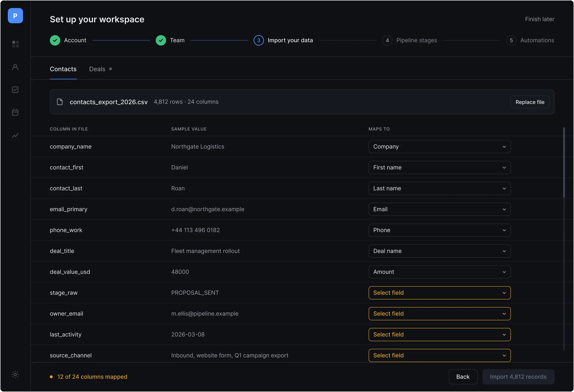Click the deal_value_usd column label
Viewport: 574px width, 392px height.
pos(70,272)
